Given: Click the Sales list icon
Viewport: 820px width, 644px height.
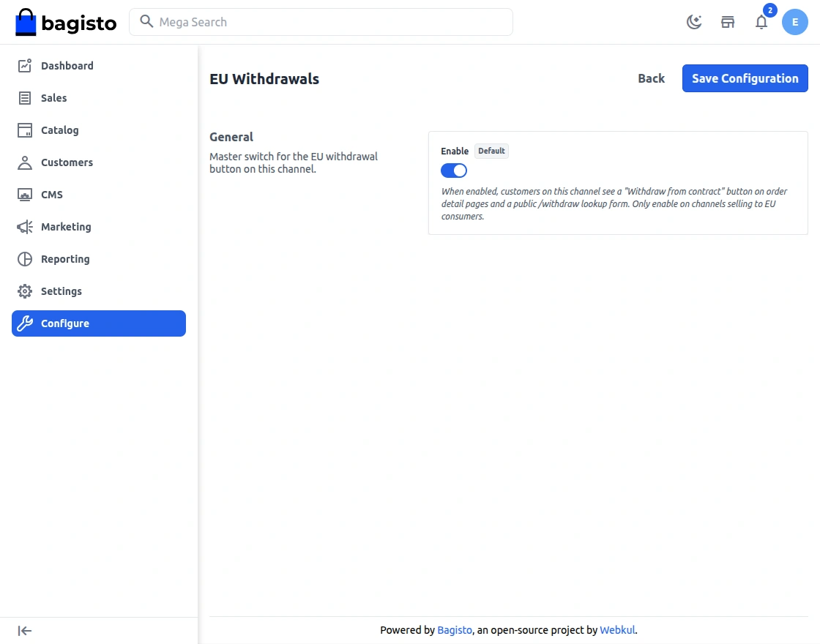Looking at the screenshot, I should click(25, 98).
